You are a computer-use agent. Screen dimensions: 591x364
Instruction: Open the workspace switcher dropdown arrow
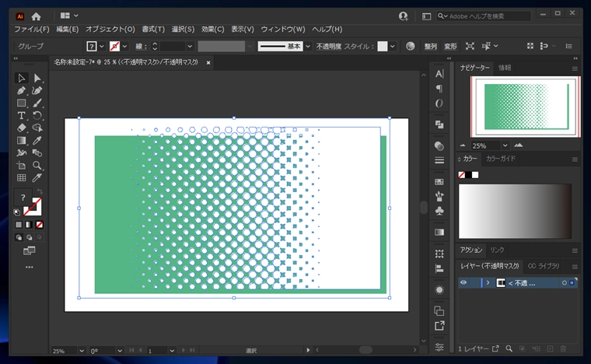[x=75, y=16]
